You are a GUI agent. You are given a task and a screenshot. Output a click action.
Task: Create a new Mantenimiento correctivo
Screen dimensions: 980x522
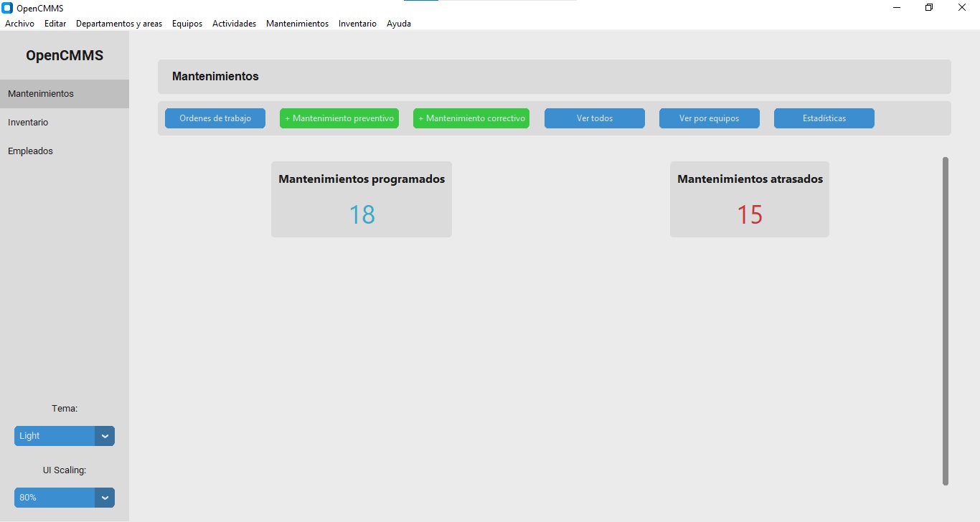[x=471, y=118]
